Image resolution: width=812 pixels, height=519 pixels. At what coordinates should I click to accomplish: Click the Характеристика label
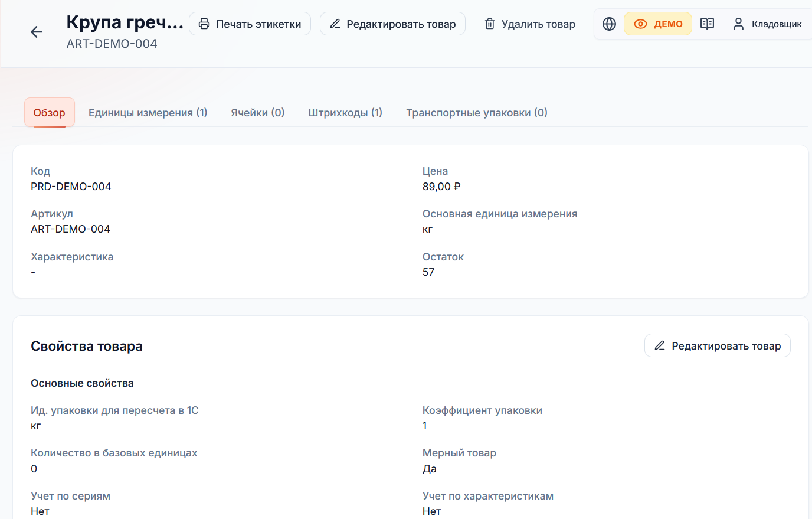click(72, 256)
